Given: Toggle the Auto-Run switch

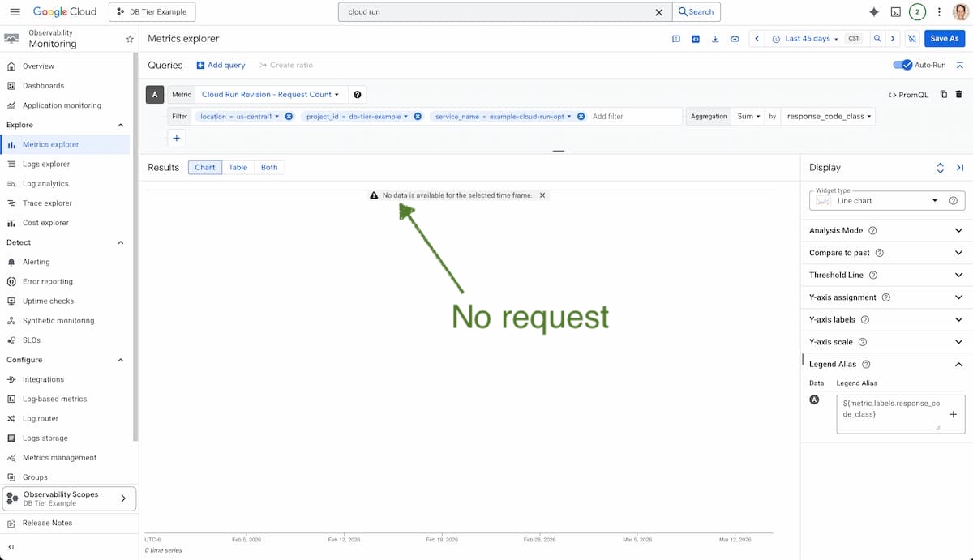Looking at the screenshot, I should click(902, 65).
